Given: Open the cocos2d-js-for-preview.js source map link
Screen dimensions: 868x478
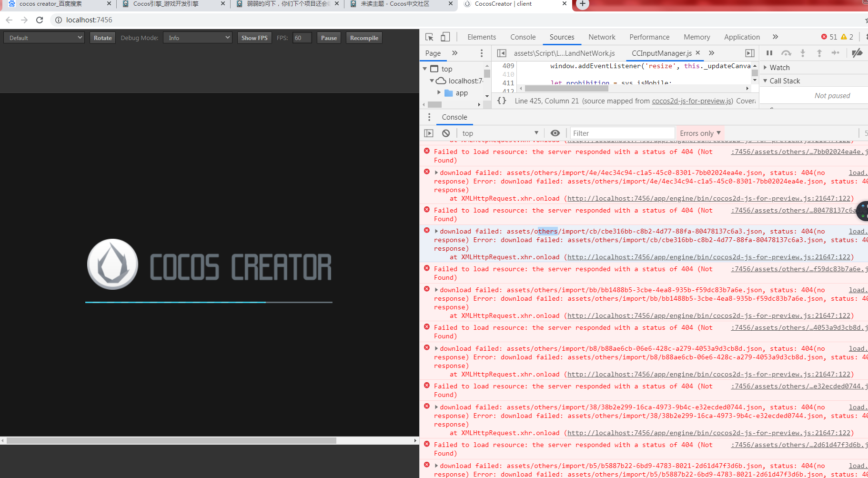Looking at the screenshot, I should point(692,101).
